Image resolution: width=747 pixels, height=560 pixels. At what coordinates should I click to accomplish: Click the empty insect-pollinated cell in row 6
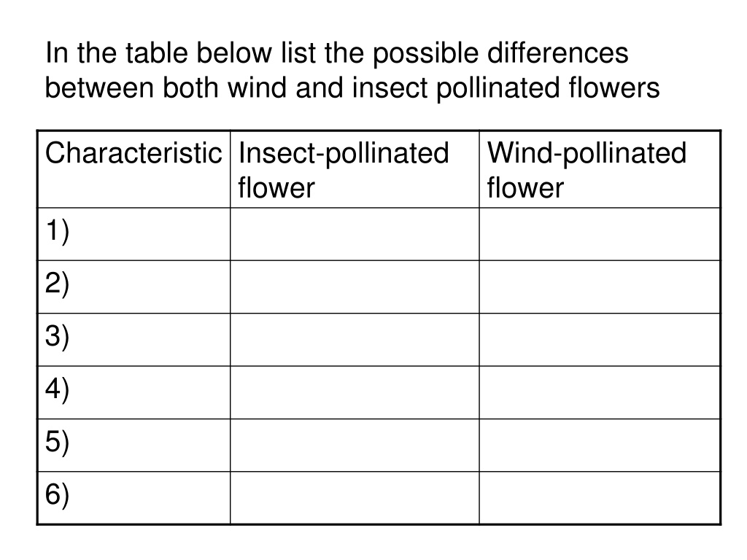(x=355, y=497)
